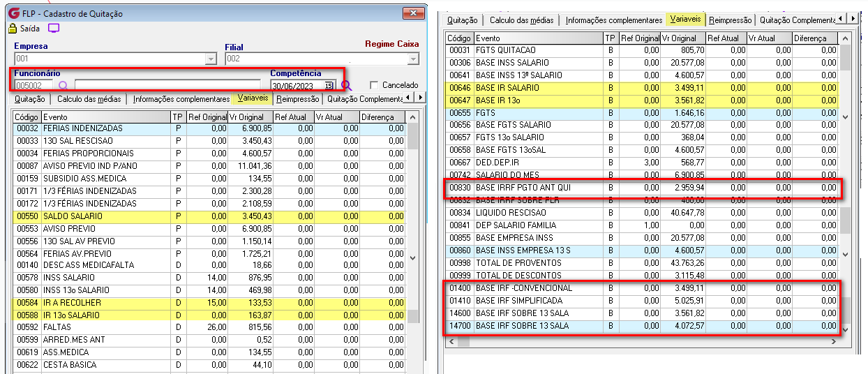Image resolution: width=868 pixels, height=374 pixels.
Task: Select the IR 13o SALARIO row
Action: point(210,315)
